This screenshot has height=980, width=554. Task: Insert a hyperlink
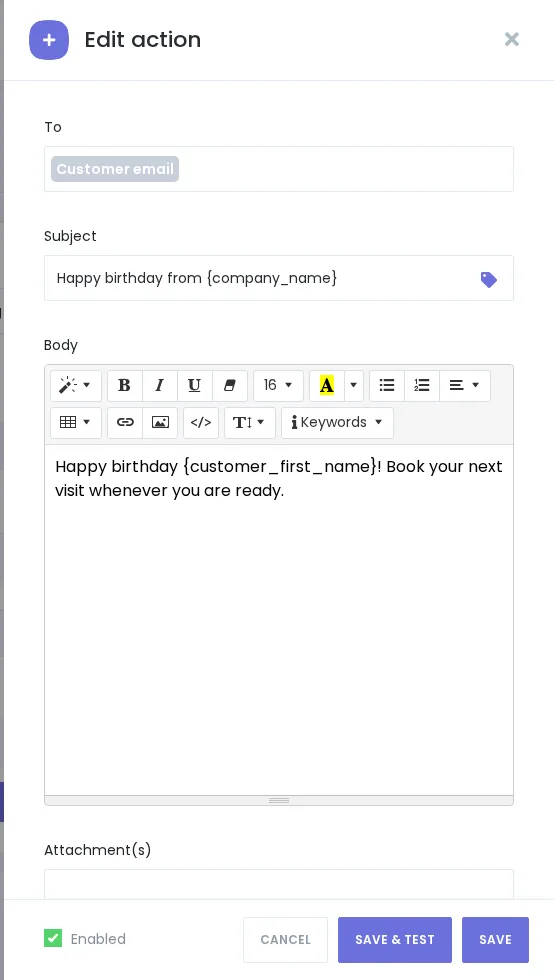point(125,422)
